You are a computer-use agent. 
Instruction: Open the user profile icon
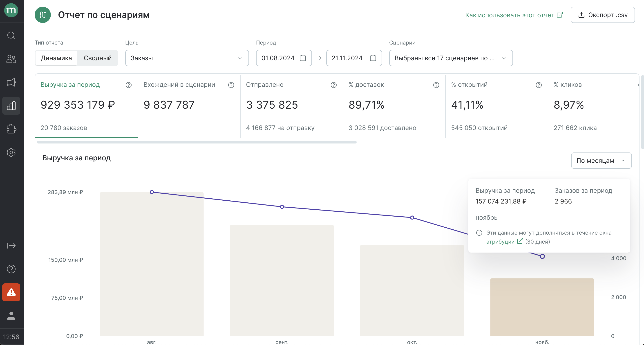coord(11,316)
